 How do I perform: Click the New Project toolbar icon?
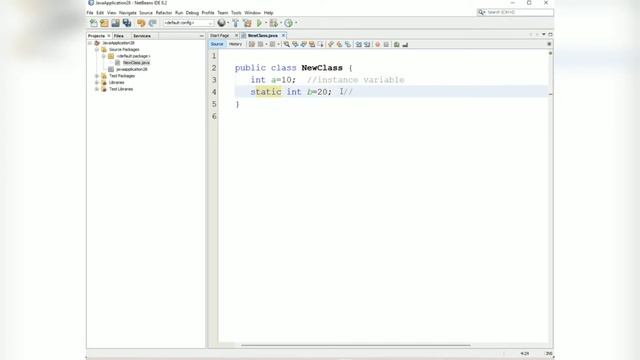tap(104, 23)
